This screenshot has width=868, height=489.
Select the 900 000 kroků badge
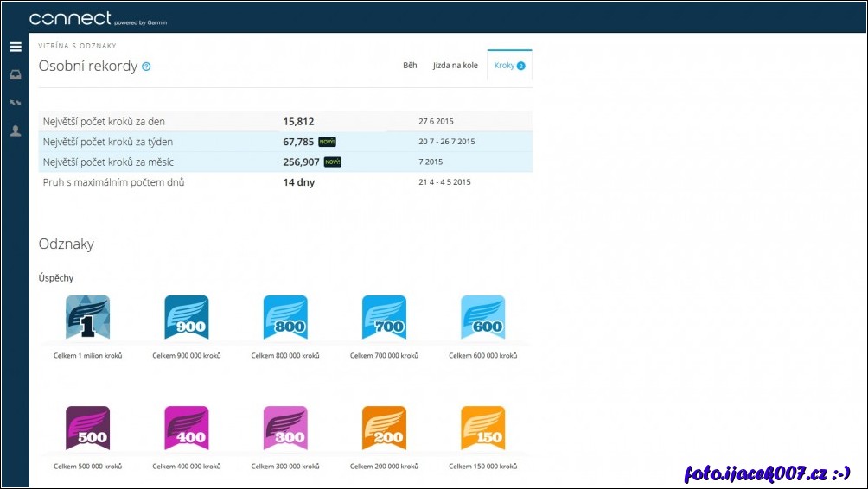[x=187, y=317]
